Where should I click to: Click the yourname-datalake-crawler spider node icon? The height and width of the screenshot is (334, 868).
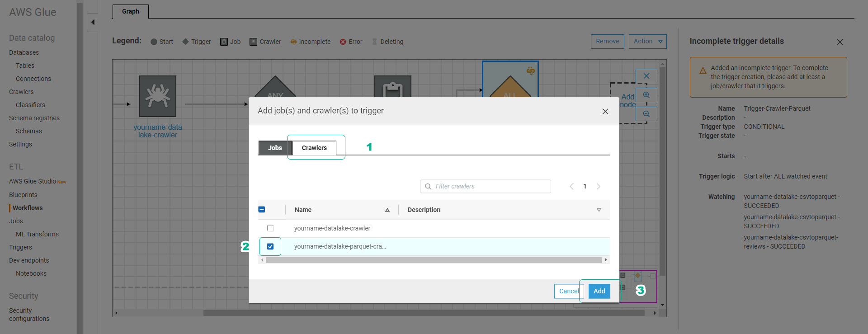[x=157, y=96]
